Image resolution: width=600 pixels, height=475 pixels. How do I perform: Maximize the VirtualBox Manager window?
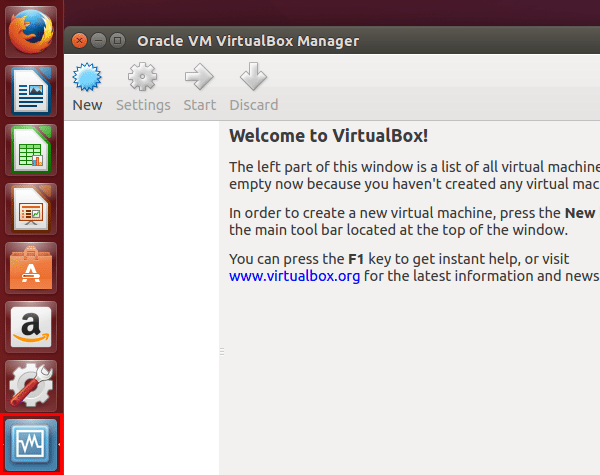coord(118,41)
